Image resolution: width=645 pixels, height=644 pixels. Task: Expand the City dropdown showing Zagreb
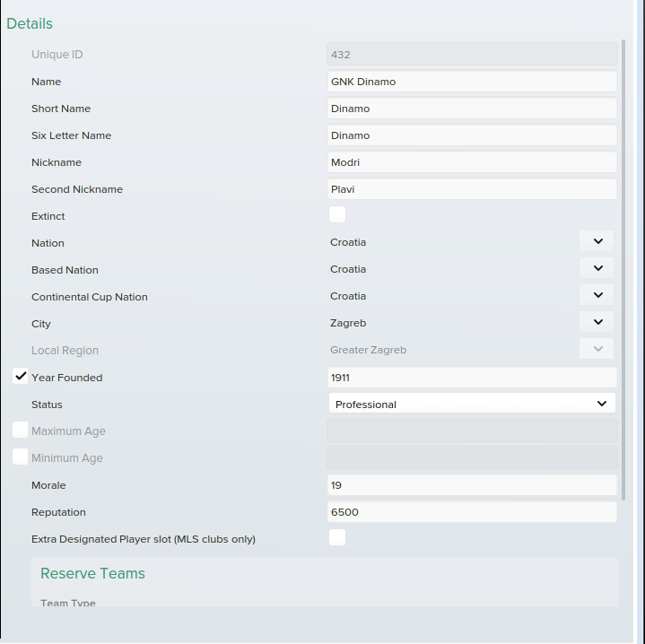tap(597, 322)
